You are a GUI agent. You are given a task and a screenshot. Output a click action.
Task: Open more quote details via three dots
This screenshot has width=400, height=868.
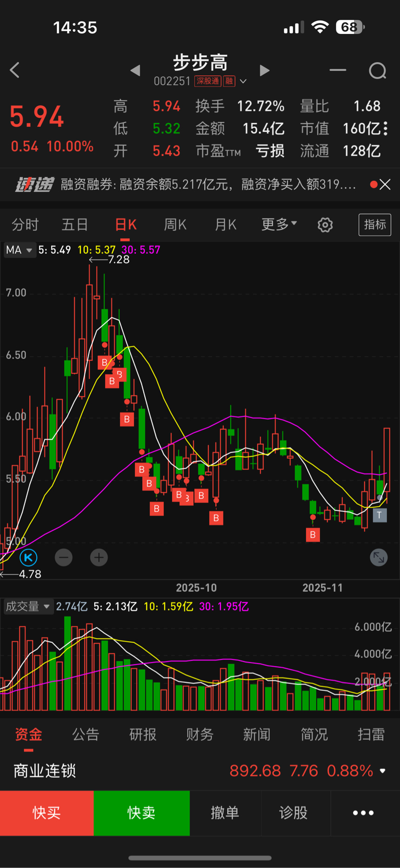point(385,128)
